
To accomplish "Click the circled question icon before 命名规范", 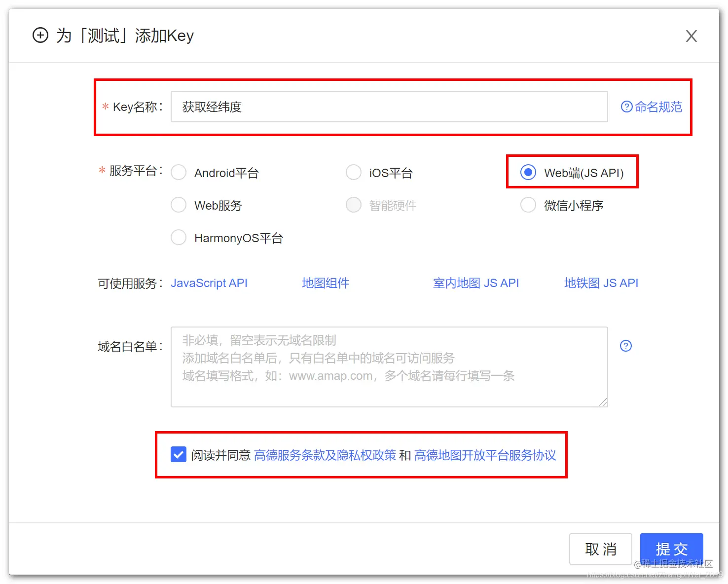I will (626, 107).
